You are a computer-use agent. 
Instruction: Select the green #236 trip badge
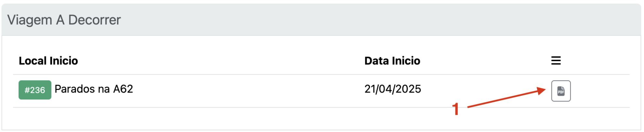(35, 90)
